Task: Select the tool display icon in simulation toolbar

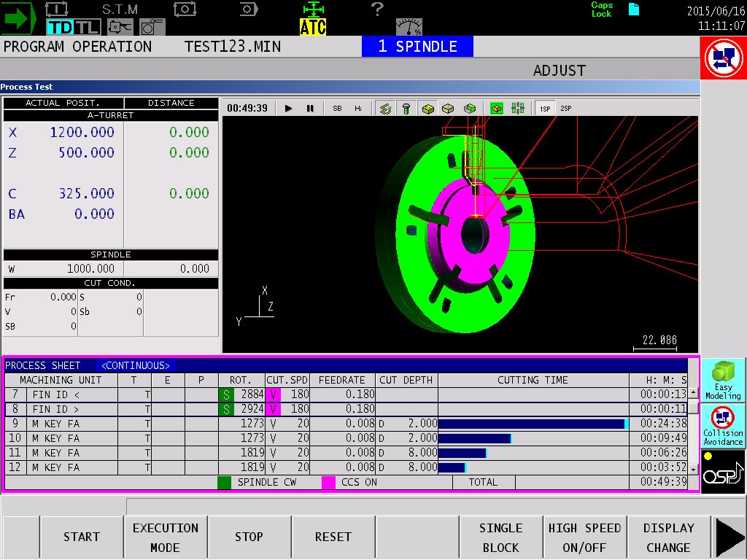Action: (x=405, y=107)
